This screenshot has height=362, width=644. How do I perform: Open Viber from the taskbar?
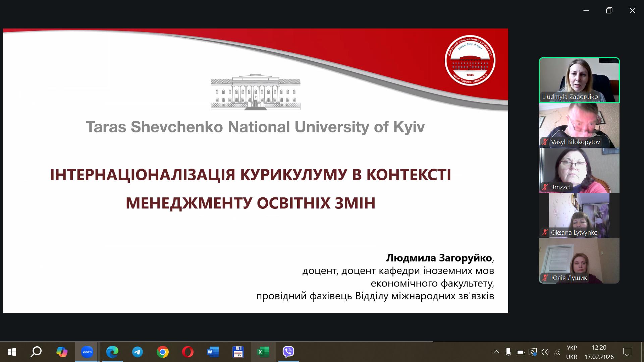(x=288, y=352)
